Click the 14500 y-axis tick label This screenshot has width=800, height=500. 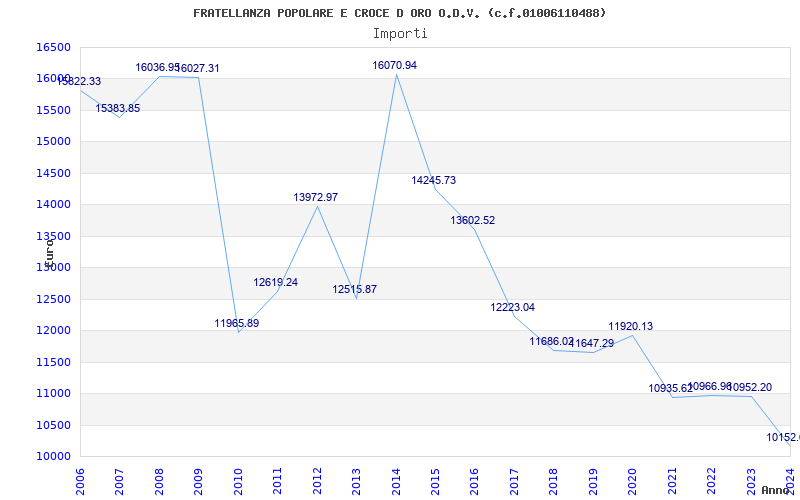(53, 173)
